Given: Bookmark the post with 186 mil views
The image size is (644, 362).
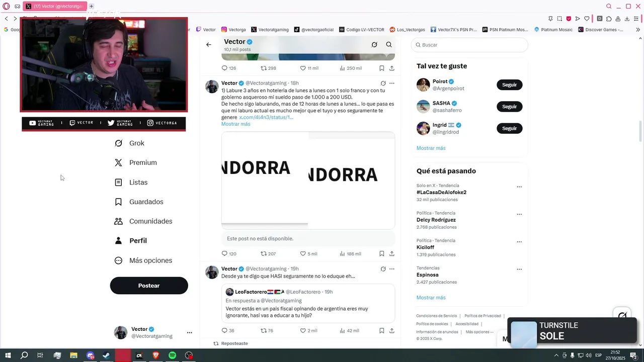Looking at the screenshot, I should [382, 254].
